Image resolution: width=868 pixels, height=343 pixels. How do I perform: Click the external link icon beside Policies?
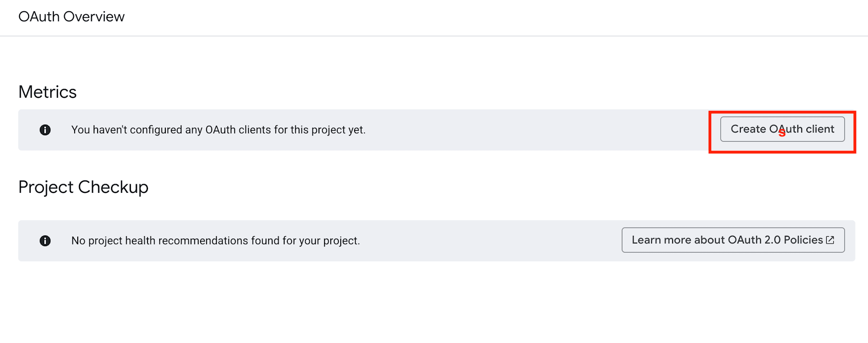coord(830,240)
